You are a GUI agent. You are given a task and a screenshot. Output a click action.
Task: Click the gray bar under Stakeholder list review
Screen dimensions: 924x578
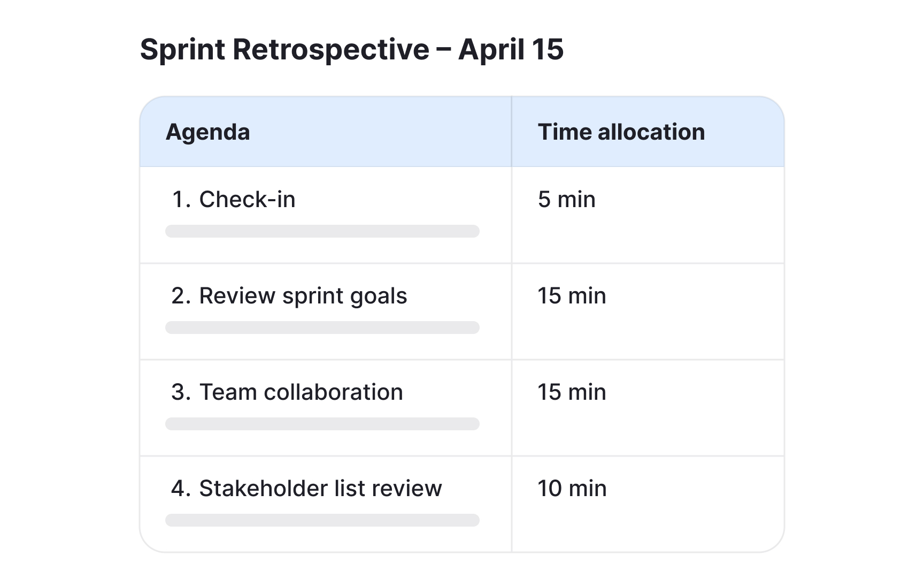point(322,520)
